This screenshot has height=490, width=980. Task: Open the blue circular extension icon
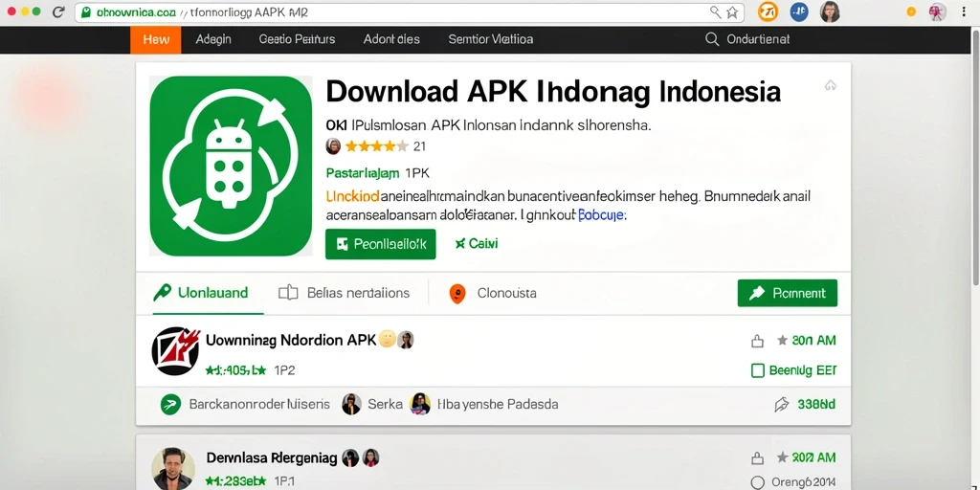tap(799, 11)
